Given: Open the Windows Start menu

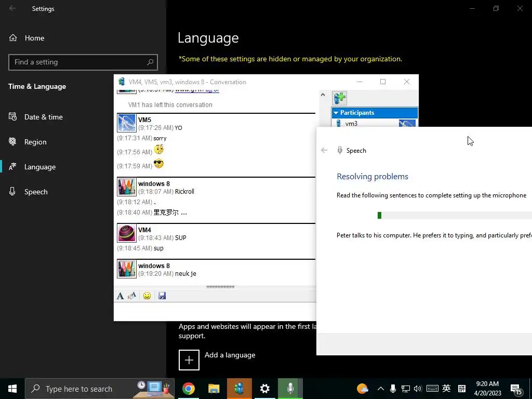Looking at the screenshot, I should [12, 389].
